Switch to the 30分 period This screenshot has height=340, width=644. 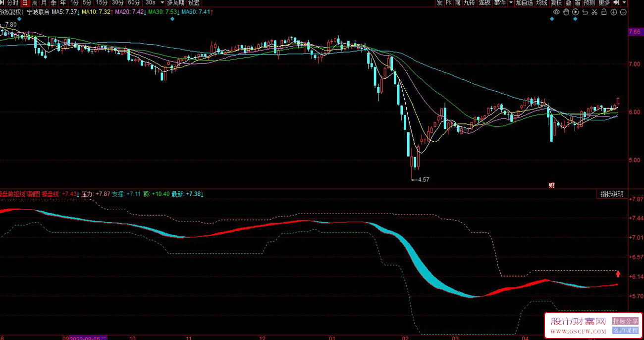pyautogui.click(x=118, y=2)
